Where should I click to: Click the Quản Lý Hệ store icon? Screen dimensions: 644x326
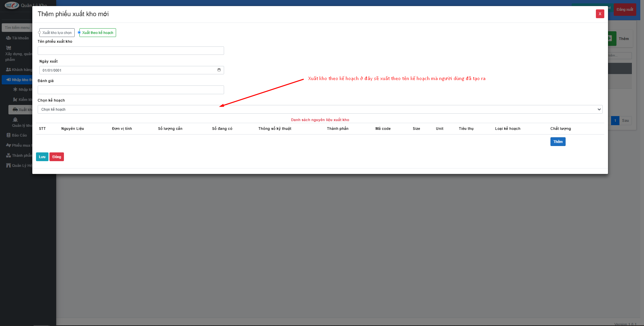[8, 166]
